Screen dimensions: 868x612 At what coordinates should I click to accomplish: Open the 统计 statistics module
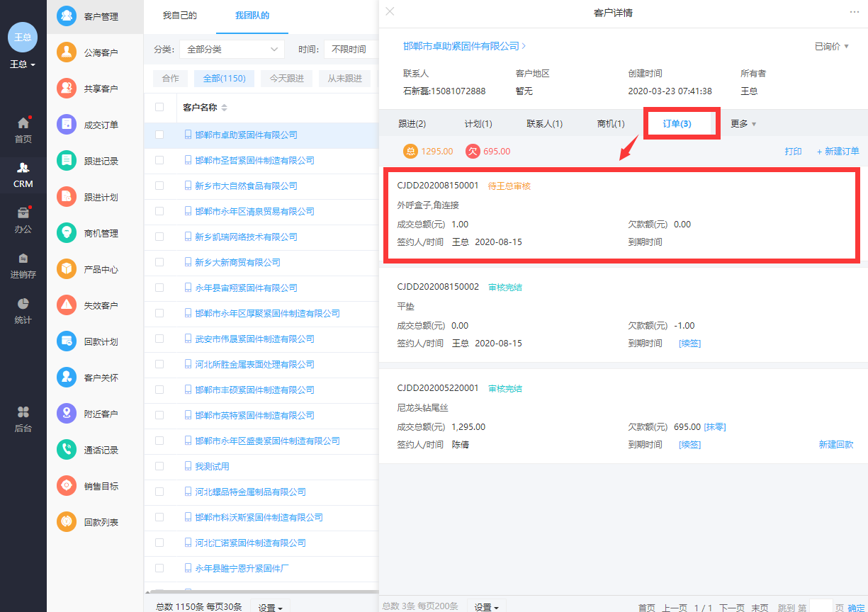pyautogui.click(x=23, y=304)
